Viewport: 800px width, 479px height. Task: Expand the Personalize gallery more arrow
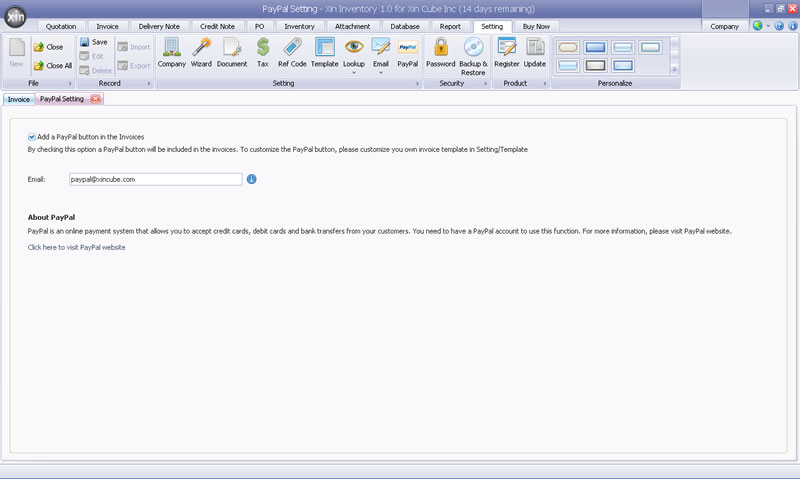tap(674, 69)
